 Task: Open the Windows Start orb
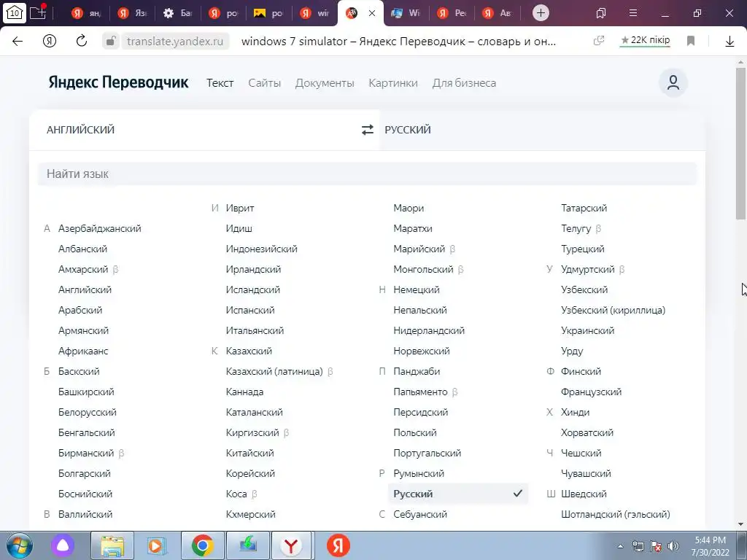[x=20, y=545]
